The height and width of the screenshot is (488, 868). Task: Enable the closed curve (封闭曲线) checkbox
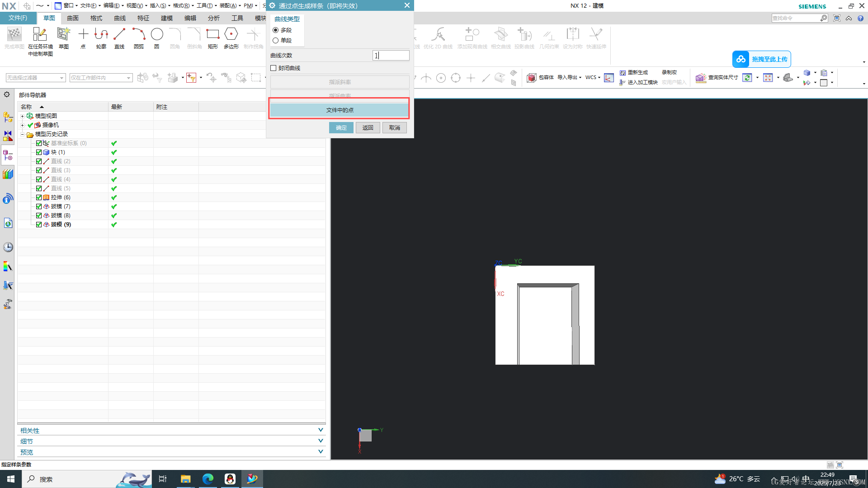tap(274, 68)
